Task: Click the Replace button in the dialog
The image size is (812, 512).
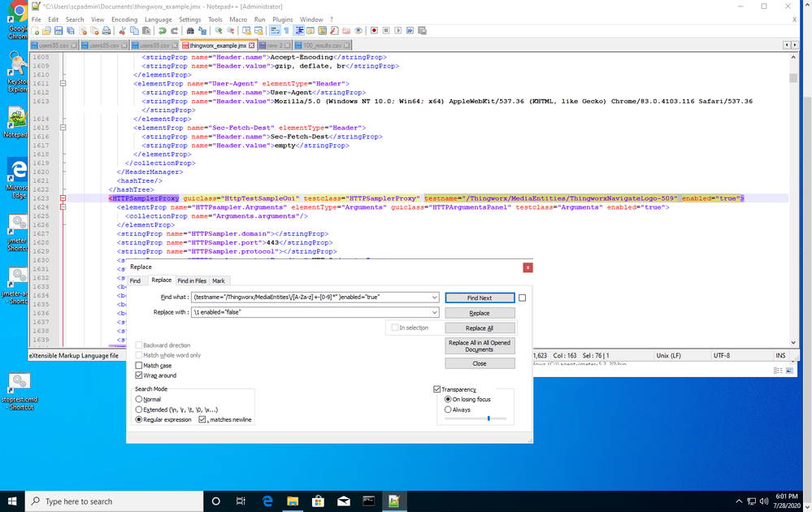Action: (x=480, y=313)
